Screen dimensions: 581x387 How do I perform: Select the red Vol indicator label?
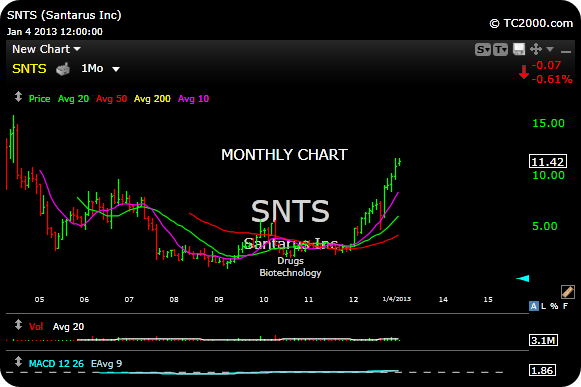pos(36,327)
